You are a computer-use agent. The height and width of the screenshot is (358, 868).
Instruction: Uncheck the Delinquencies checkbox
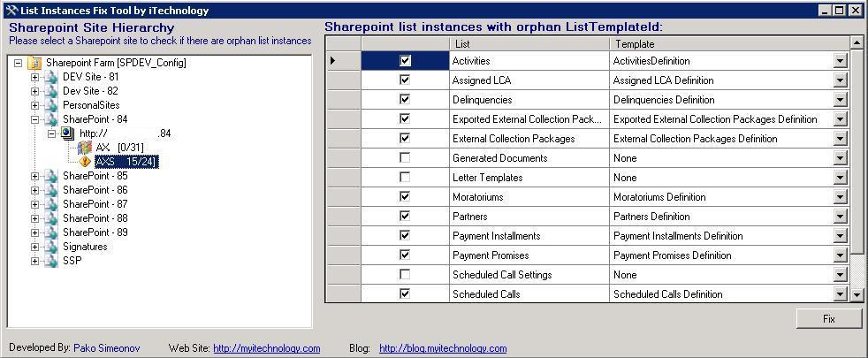point(405,100)
